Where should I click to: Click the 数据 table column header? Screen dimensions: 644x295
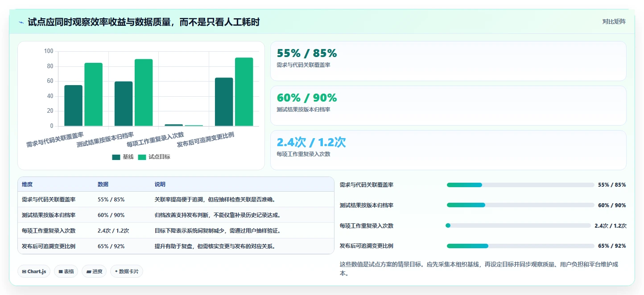tap(103, 184)
